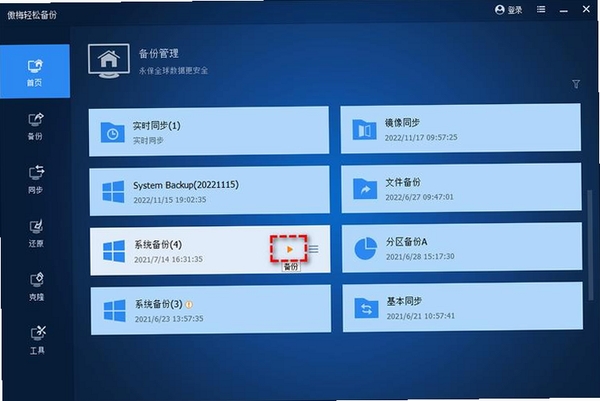
Task: Click the Windows logo icon of 系统备份(3)
Action: (x=115, y=311)
